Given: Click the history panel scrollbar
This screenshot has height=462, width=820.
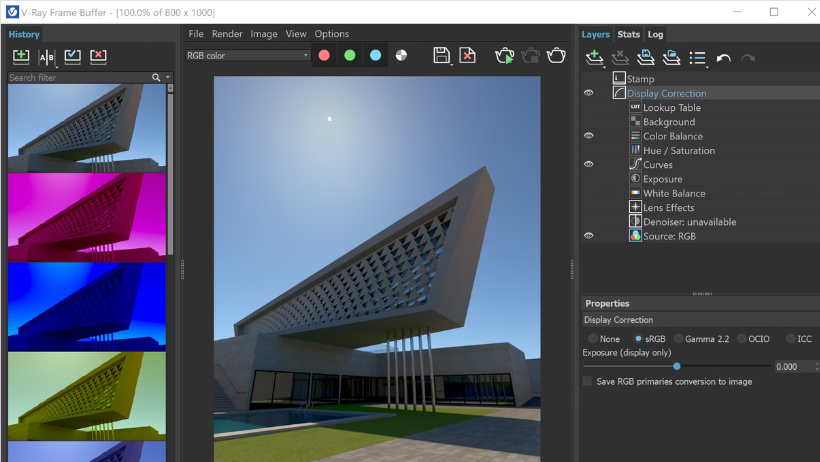Looking at the screenshot, I should click(170, 173).
